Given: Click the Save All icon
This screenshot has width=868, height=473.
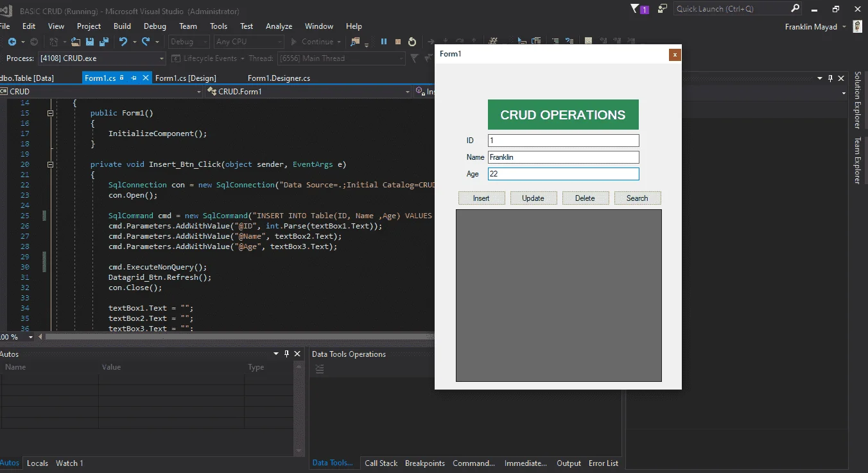Looking at the screenshot, I should click(x=103, y=42).
